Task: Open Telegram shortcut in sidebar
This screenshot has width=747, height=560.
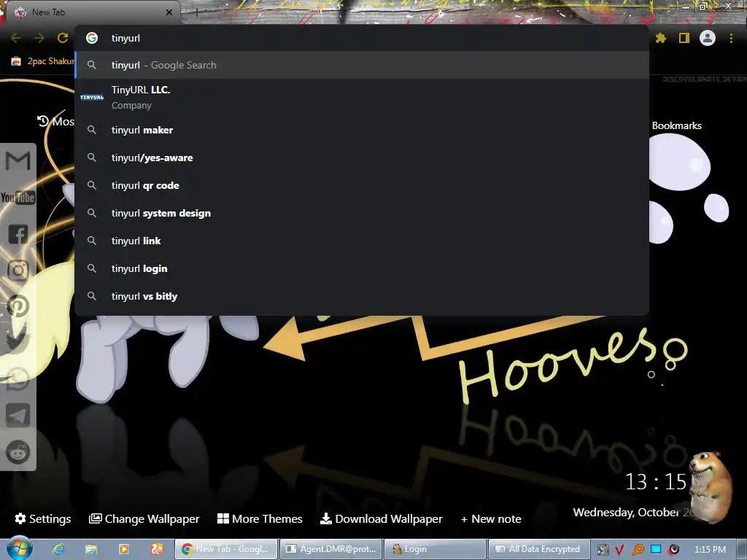Action: [x=18, y=415]
